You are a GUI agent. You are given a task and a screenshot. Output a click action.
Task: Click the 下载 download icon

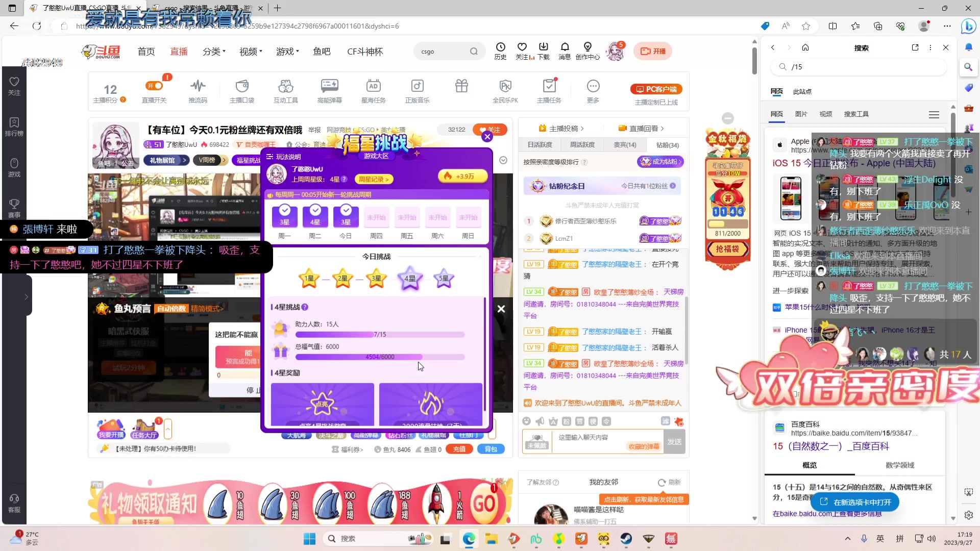544,51
